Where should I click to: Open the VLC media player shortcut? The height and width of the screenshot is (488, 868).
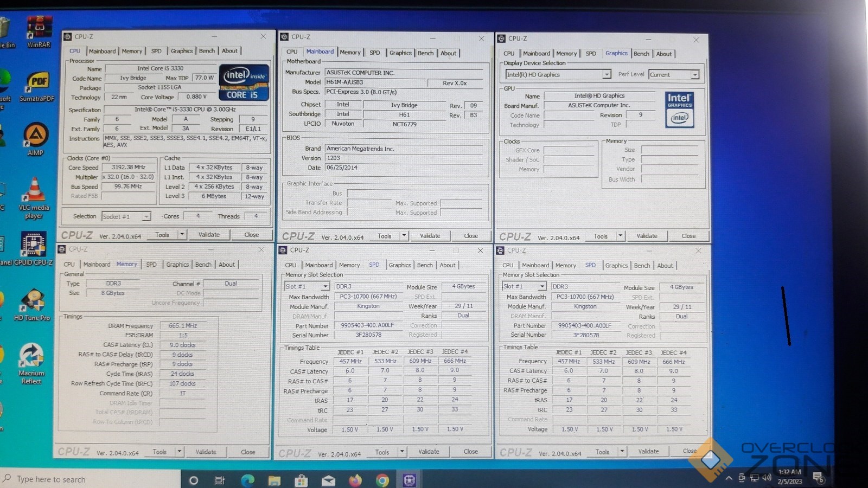click(34, 197)
